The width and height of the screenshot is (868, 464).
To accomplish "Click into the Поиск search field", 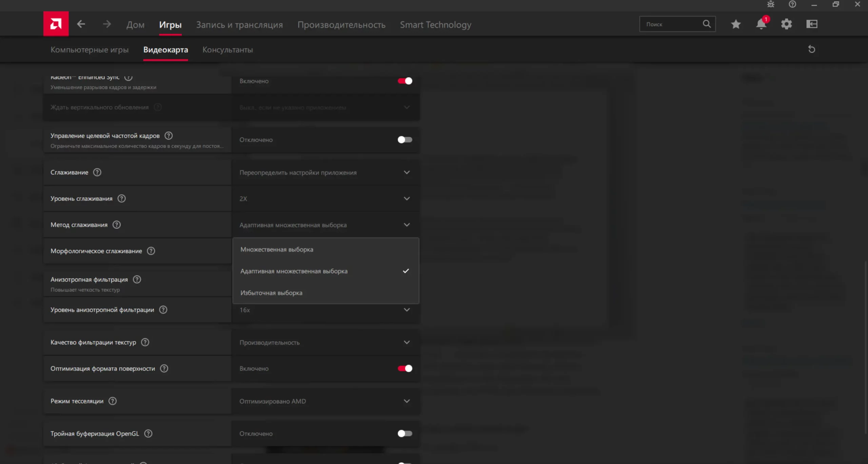I will click(x=671, y=24).
